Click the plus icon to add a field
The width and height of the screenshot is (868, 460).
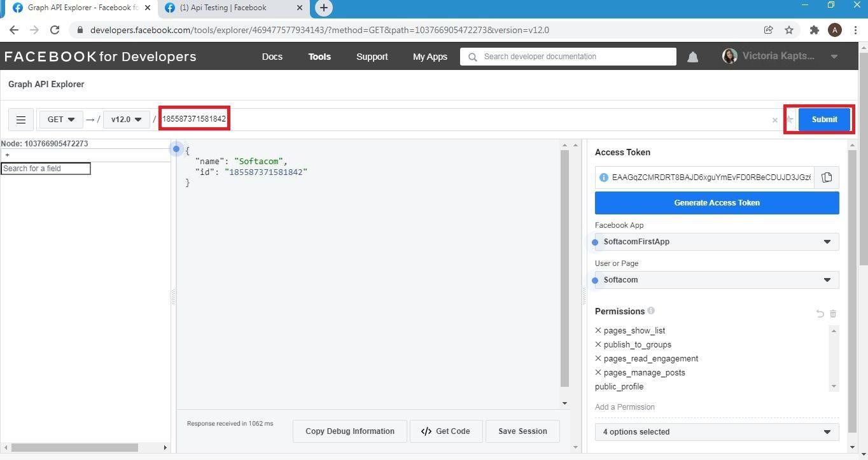(7, 155)
